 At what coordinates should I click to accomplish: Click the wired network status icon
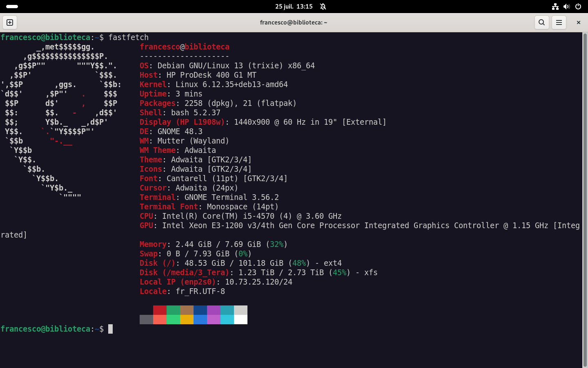click(x=555, y=7)
